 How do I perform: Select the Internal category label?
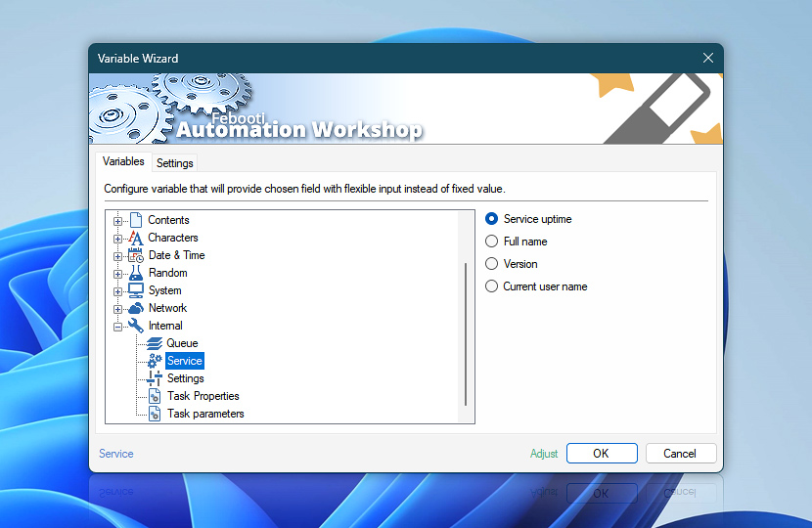[x=165, y=326]
